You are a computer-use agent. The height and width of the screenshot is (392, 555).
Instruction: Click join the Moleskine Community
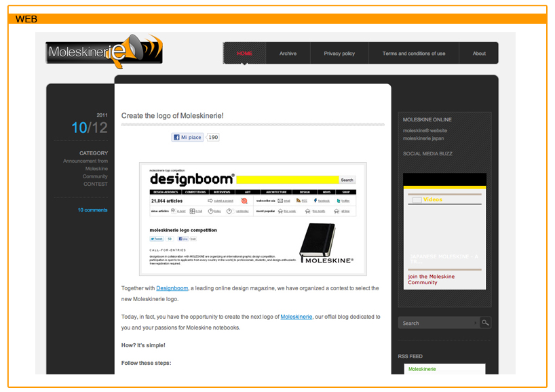tap(431, 279)
